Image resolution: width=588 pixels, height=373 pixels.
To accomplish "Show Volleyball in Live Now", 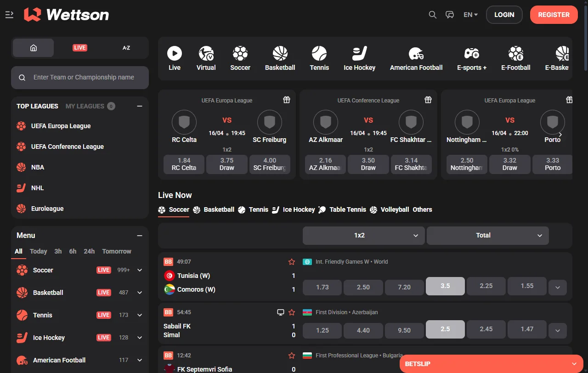I will pyautogui.click(x=389, y=209).
